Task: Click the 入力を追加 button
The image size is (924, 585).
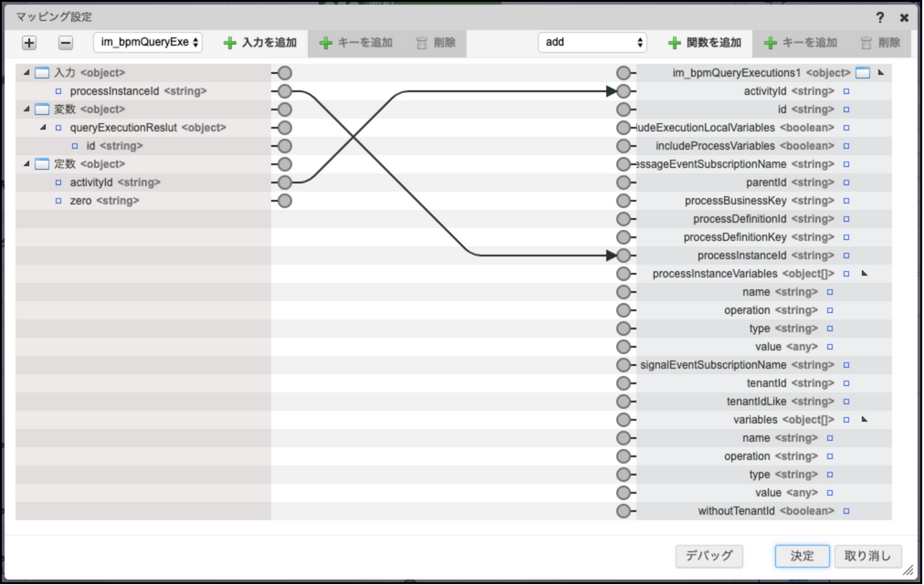Action: (x=260, y=42)
